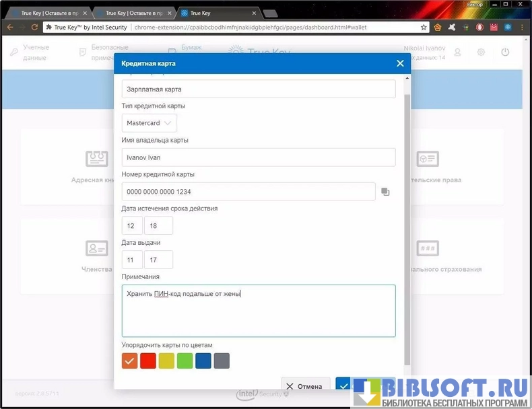Click the Примечания notes text area
The image size is (532, 409).
coord(259,310)
